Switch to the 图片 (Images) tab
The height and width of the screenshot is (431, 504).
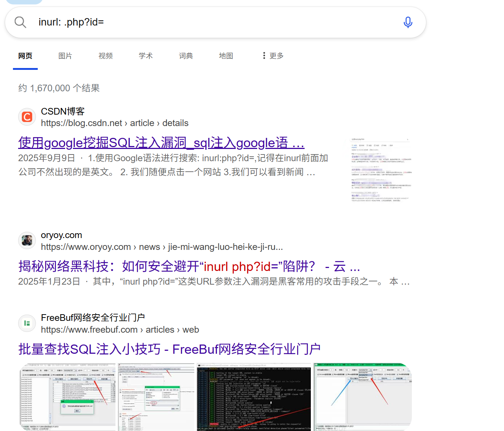click(65, 55)
